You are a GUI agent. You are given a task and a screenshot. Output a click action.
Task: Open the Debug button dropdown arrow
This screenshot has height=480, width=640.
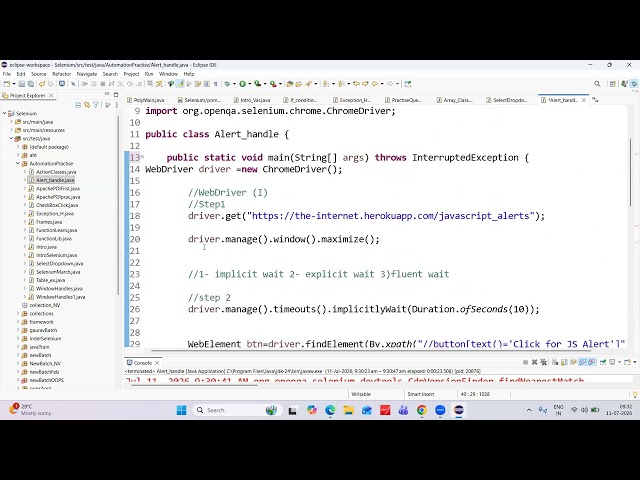tap(234, 84)
